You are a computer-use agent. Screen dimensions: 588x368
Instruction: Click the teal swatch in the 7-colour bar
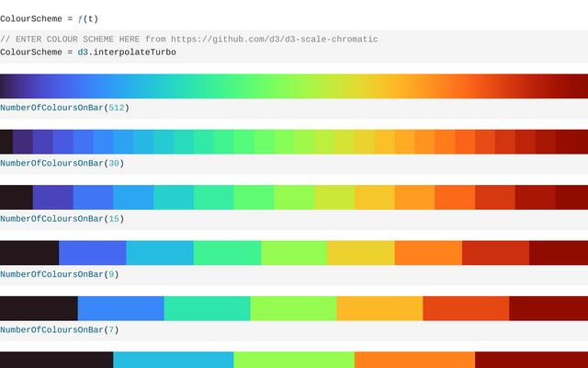(207, 309)
